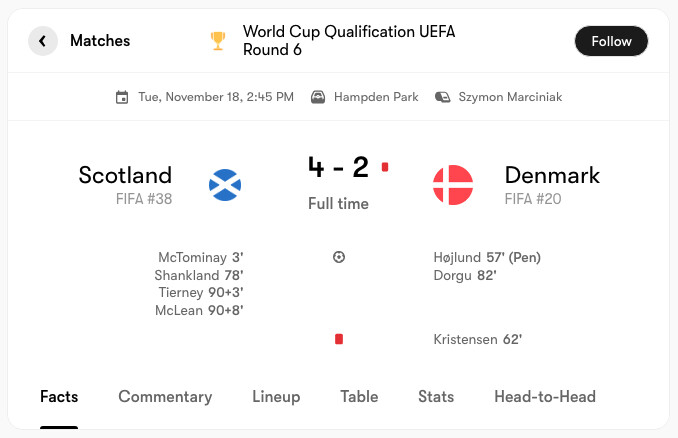Viewport: 678px width, 438px height.
Task: Click the Hampden Park stadium icon
Action: click(318, 97)
